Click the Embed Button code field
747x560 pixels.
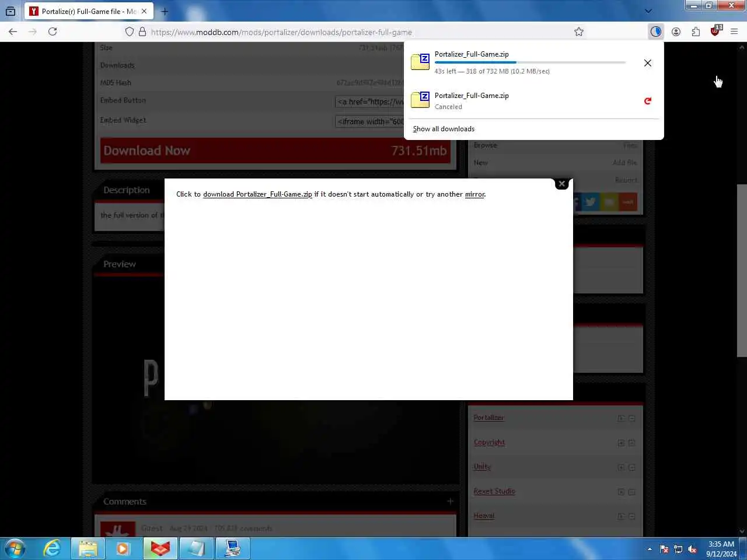click(x=369, y=101)
